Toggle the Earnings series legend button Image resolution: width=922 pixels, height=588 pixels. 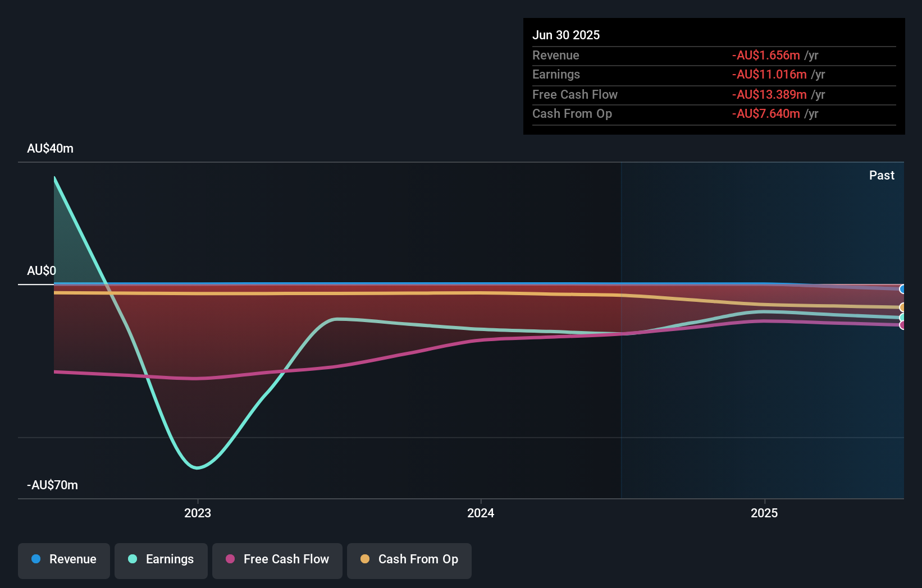tap(161, 561)
